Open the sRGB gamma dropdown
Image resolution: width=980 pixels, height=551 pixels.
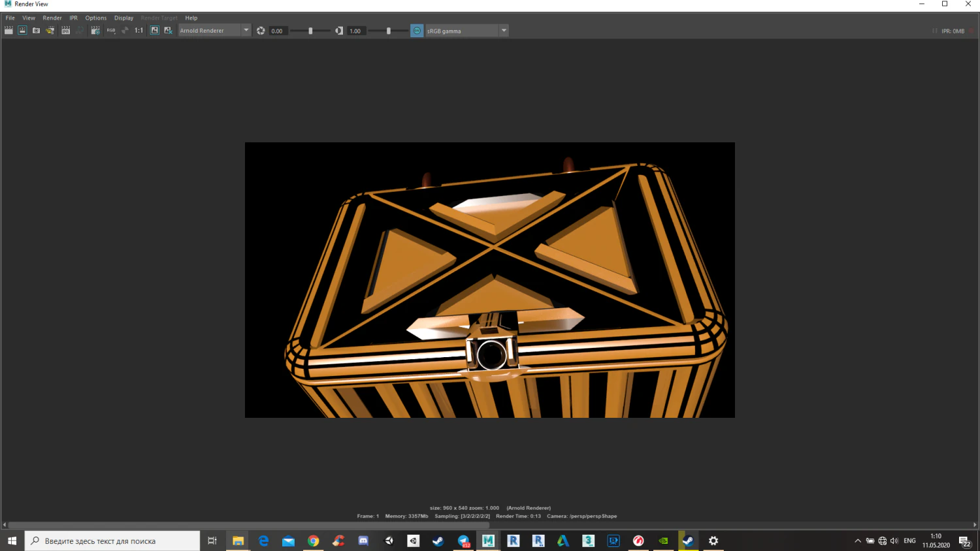466,31
